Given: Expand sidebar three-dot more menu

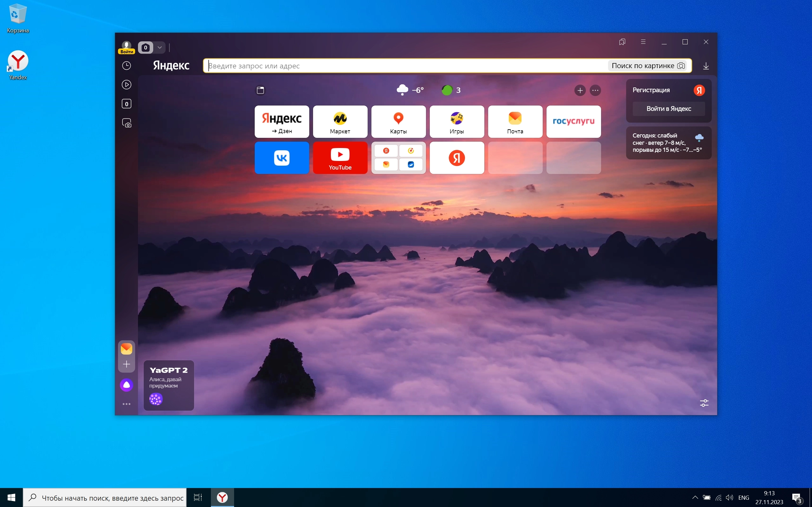Looking at the screenshot, I should click(127, 404).
